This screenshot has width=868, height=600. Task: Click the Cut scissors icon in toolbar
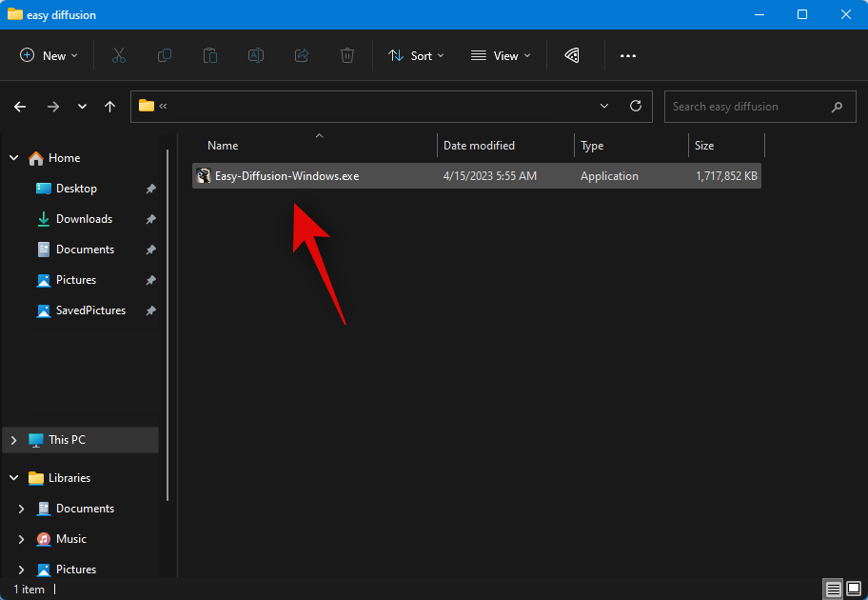point(119,56)
